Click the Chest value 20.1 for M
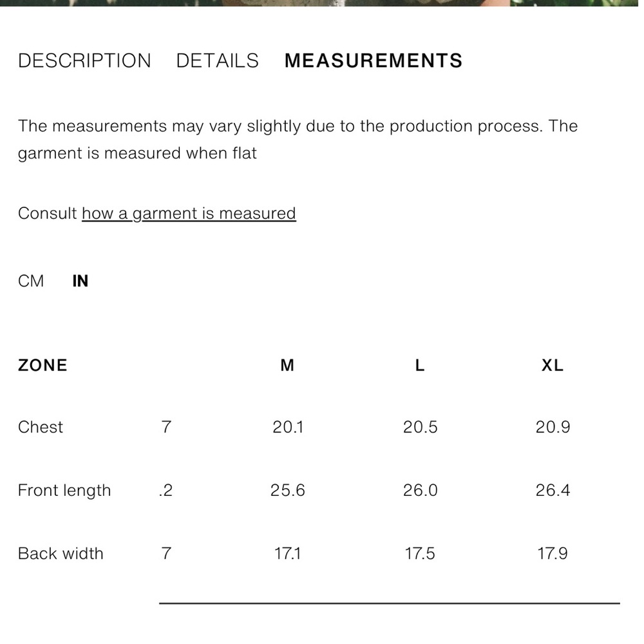Screen dimensions: 644x644 287,427
